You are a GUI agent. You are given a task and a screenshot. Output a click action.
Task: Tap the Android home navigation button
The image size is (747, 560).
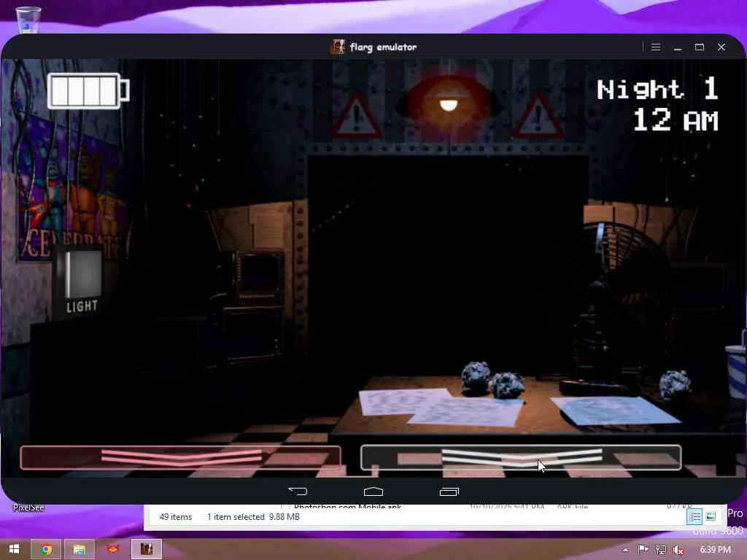tap(373, 491)
